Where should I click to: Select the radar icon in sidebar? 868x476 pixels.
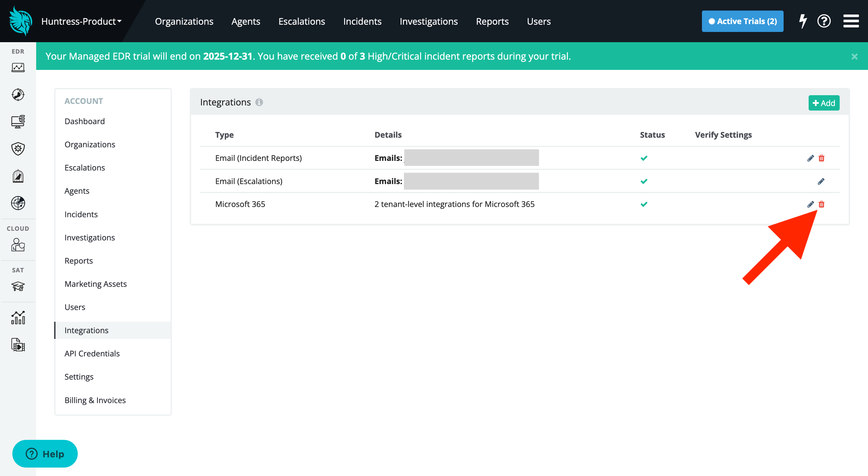coord(18,203)
